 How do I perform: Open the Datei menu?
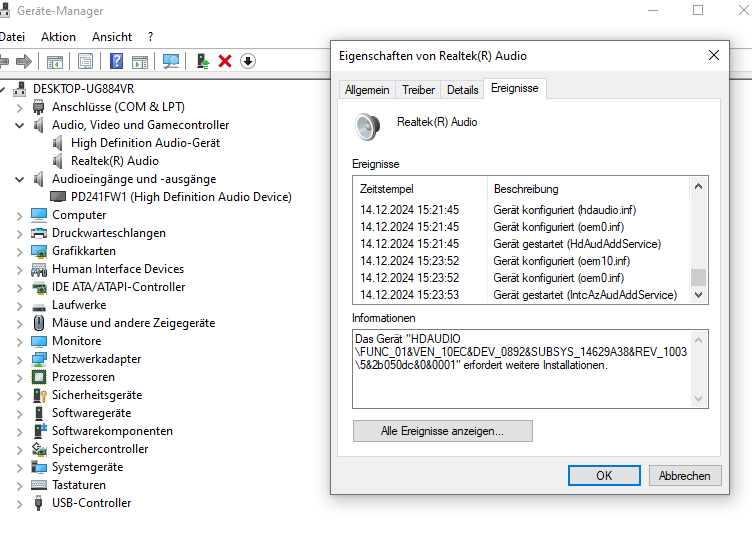click(12, 37)
